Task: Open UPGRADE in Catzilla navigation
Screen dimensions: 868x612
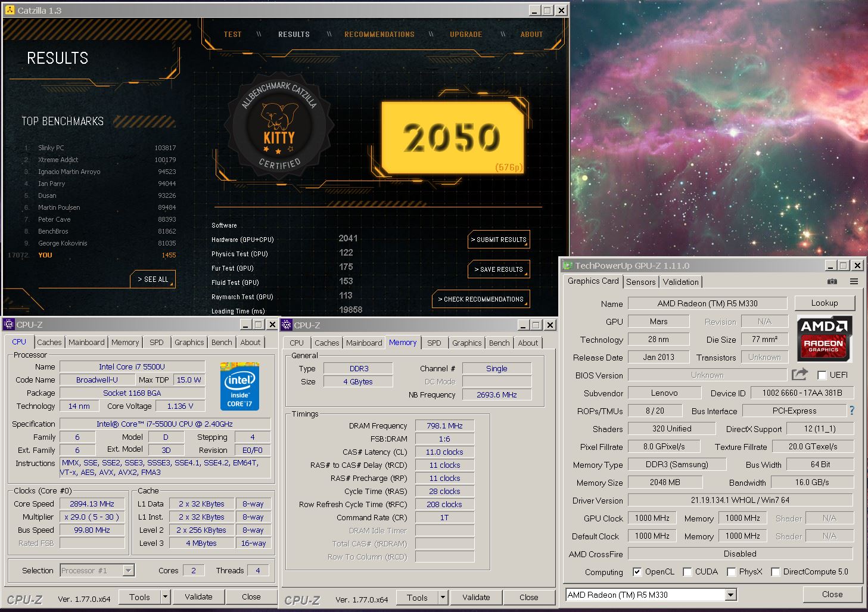Action: click(466, 35)
